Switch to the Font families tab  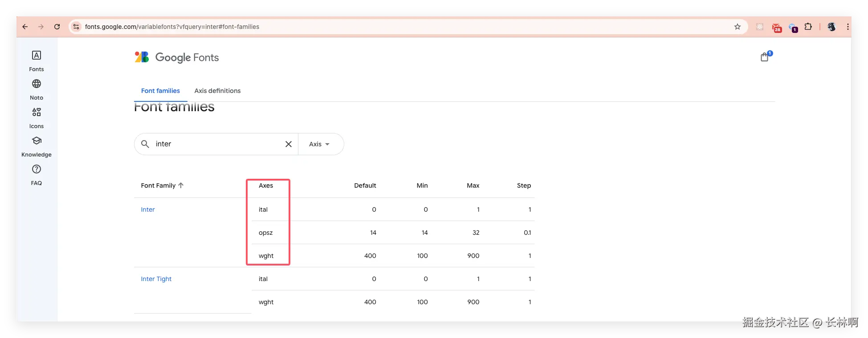pos(160,91)
